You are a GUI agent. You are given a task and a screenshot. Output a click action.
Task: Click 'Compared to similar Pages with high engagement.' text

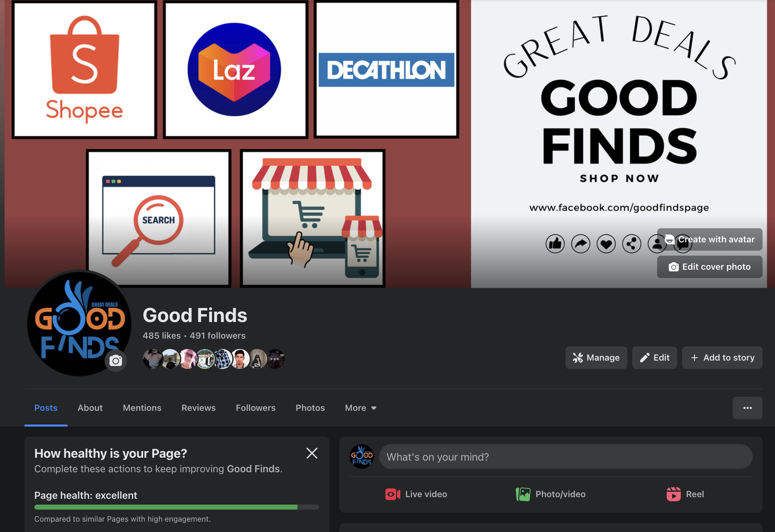pos(122,519)
